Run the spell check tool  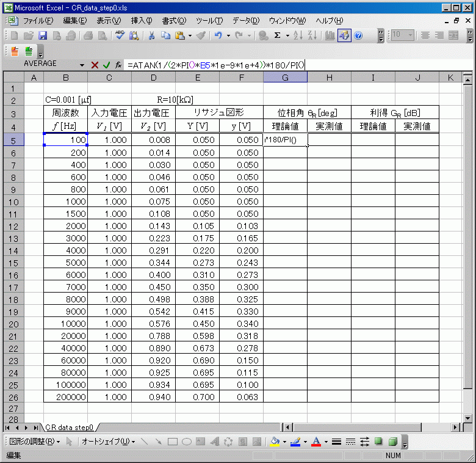pyautogui.click(x=120, y=35)
